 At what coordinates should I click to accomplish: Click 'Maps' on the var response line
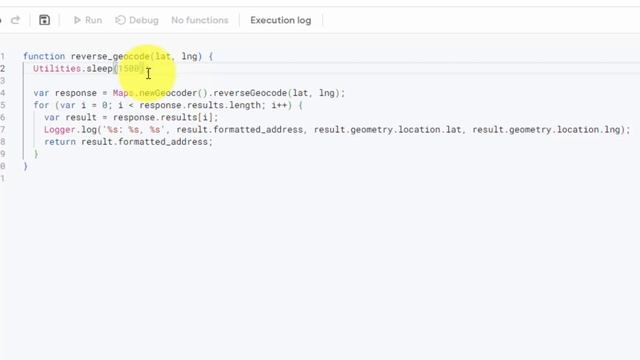coord(123,93)
